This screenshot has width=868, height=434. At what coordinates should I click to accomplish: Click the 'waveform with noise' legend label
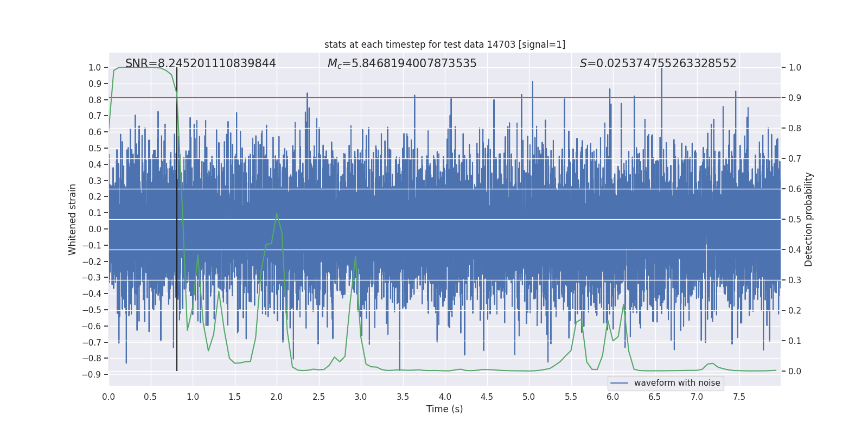pos(676,383)
